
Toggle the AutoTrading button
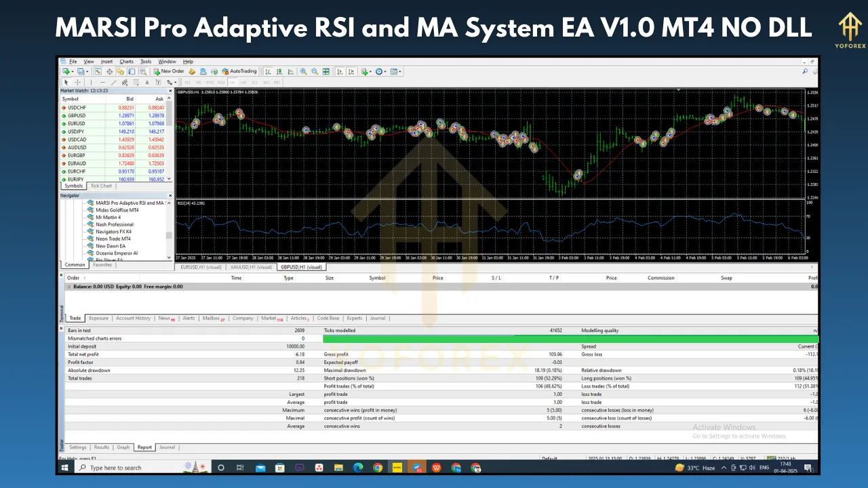point(239,71)
